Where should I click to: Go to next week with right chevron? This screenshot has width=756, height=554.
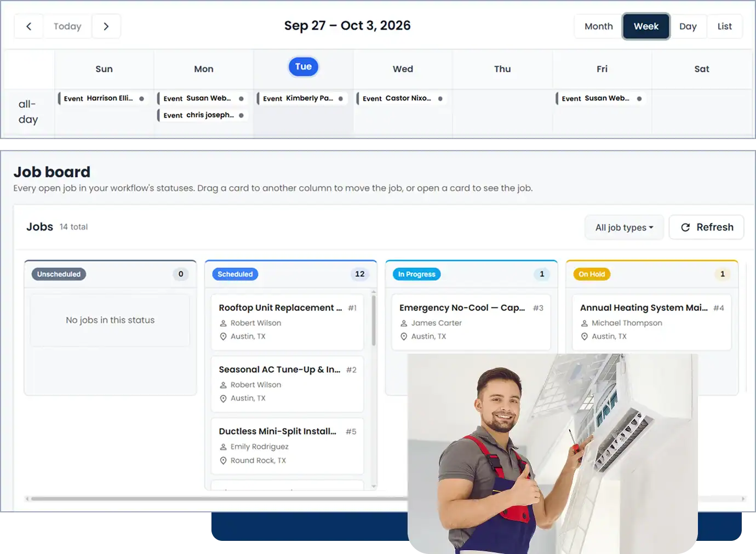tap(106, 26)
